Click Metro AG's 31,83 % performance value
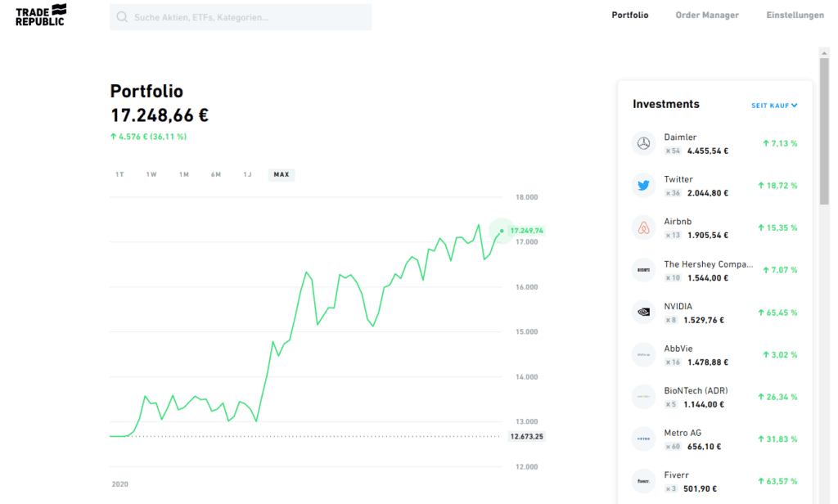 [777, 439]
